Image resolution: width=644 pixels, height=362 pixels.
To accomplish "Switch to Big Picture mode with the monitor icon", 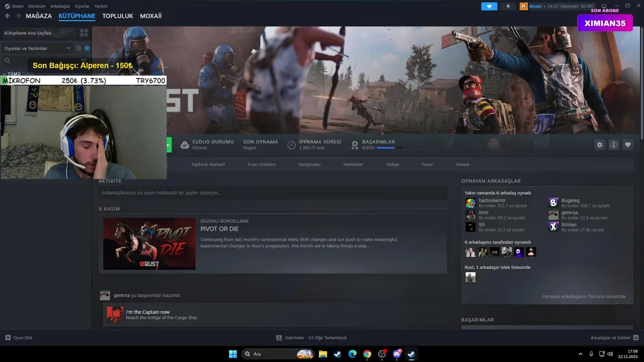I will (604, 7).
